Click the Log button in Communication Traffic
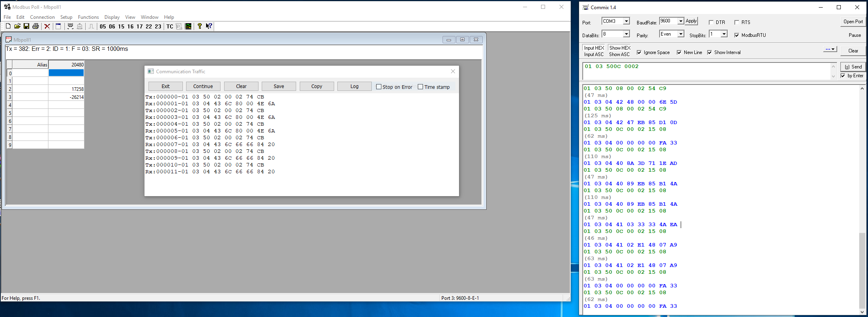Viewport: 868px width, 317px height. click(x=355, y=86)
